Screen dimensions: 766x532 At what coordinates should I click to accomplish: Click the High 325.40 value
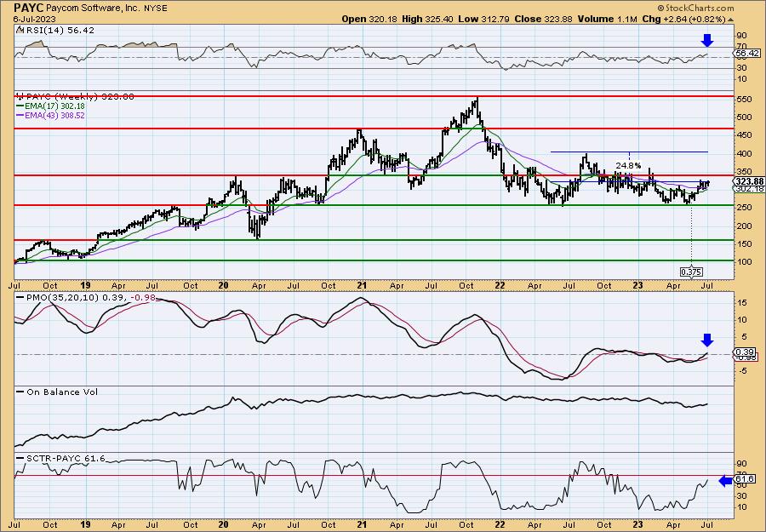coord(427,19)
